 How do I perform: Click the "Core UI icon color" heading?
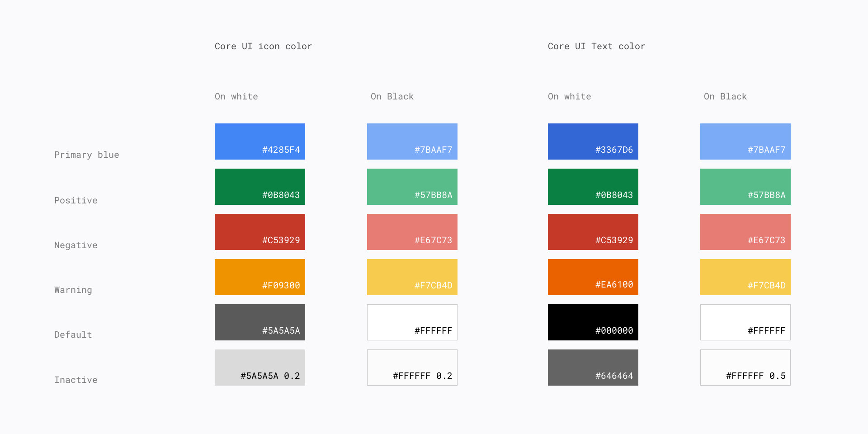263,46
